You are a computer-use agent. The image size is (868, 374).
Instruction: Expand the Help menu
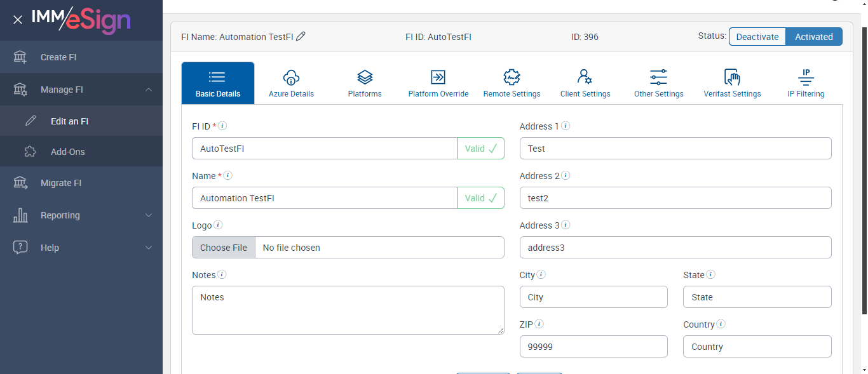pyautogui.click(x=149, y=248)
